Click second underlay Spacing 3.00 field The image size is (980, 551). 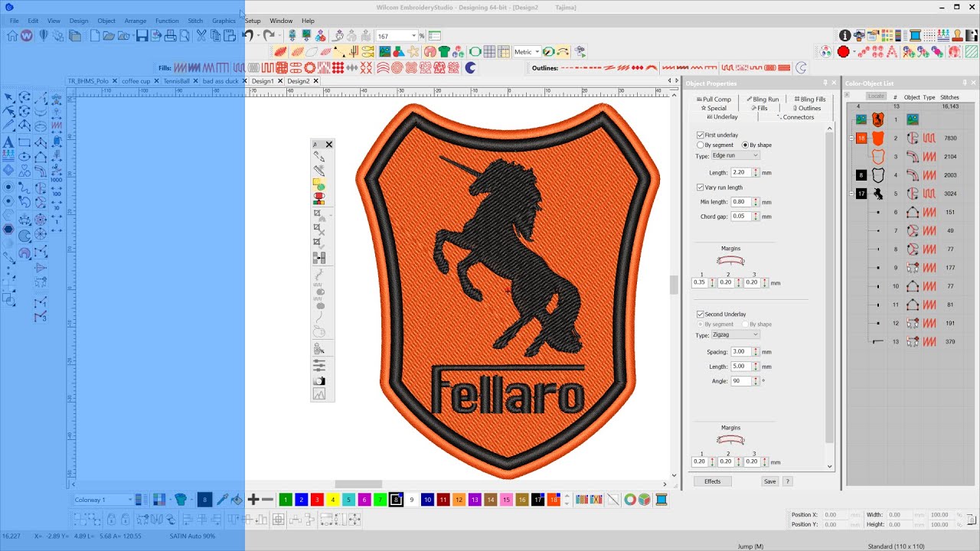pos(741,352)
